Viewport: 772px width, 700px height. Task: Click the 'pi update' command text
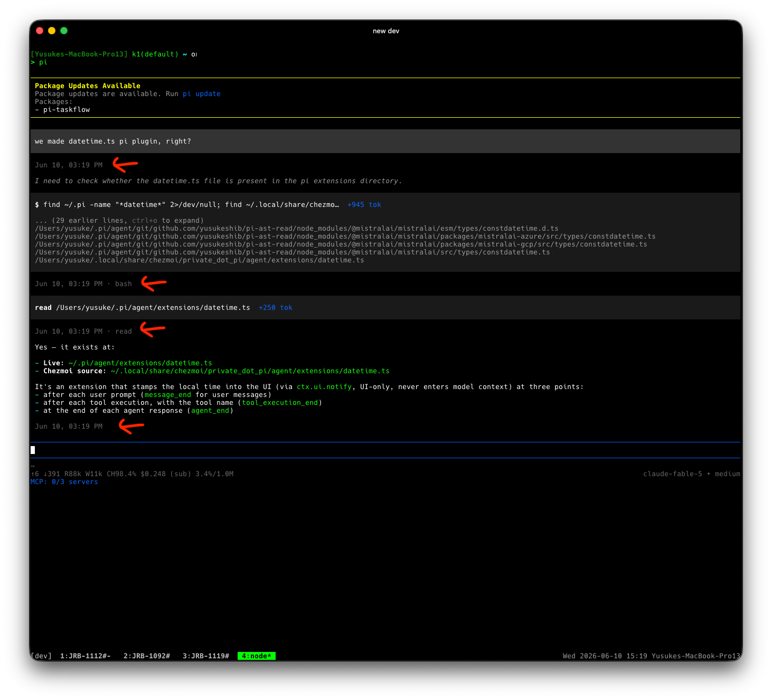click(x=202, y=94)
